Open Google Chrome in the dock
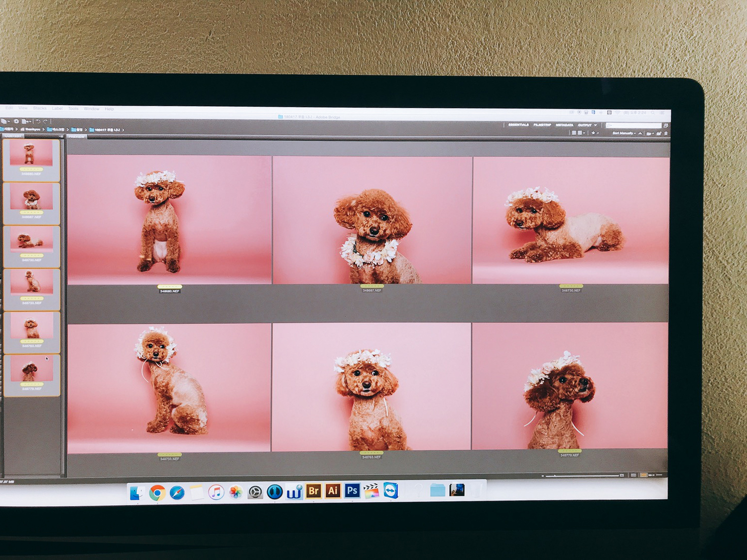Screen dimensions: 747x560 [157, 493]
